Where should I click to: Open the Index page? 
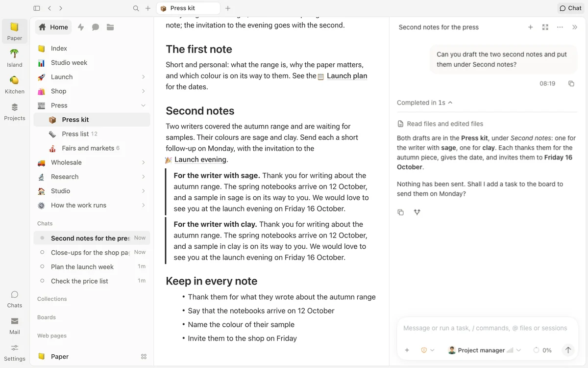click(92, 48)
